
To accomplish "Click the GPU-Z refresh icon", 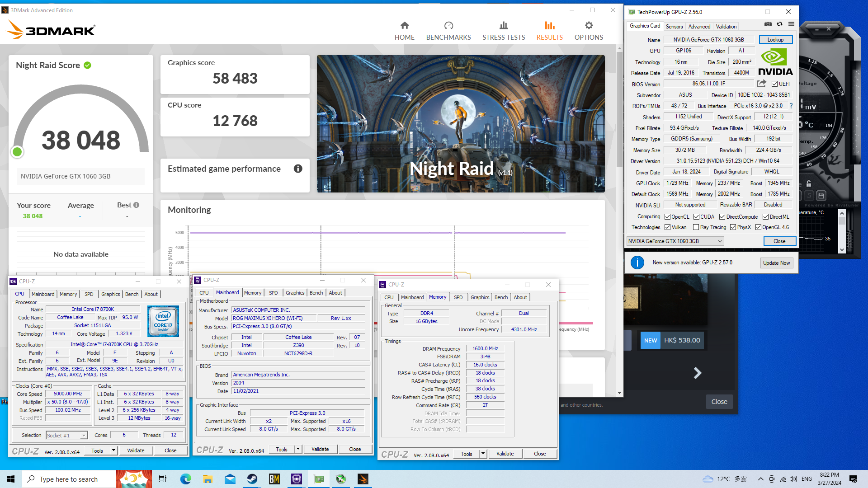I will click(779, 24).
